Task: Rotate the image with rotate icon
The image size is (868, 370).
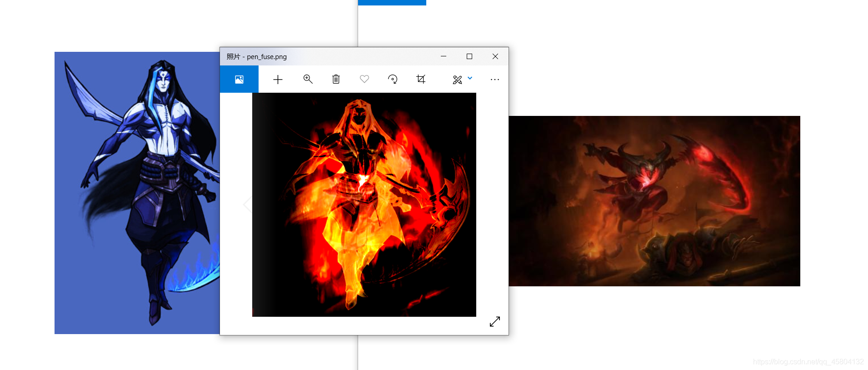Action: 393,79
